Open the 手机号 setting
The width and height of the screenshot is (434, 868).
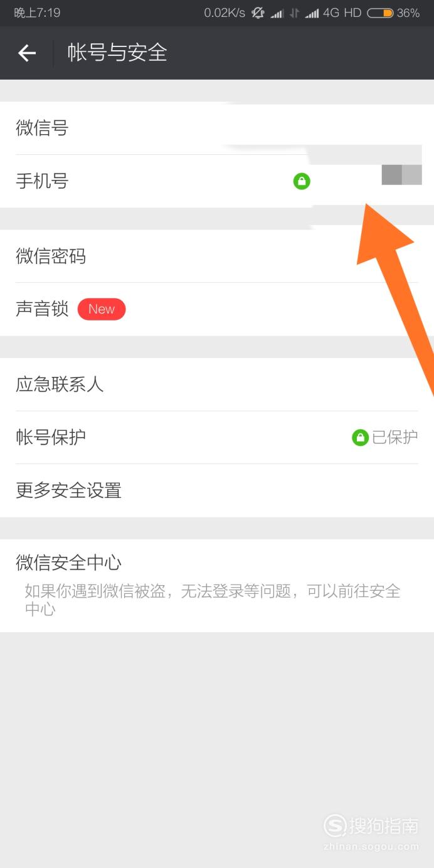[217, 181]
